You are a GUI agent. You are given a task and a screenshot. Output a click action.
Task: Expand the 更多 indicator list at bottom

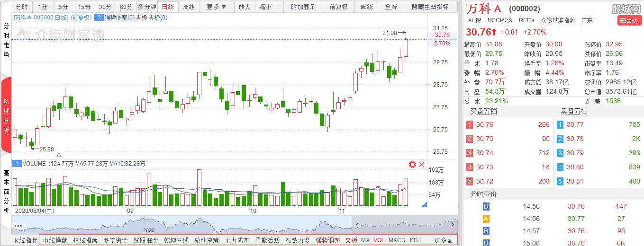coord(443,240)
